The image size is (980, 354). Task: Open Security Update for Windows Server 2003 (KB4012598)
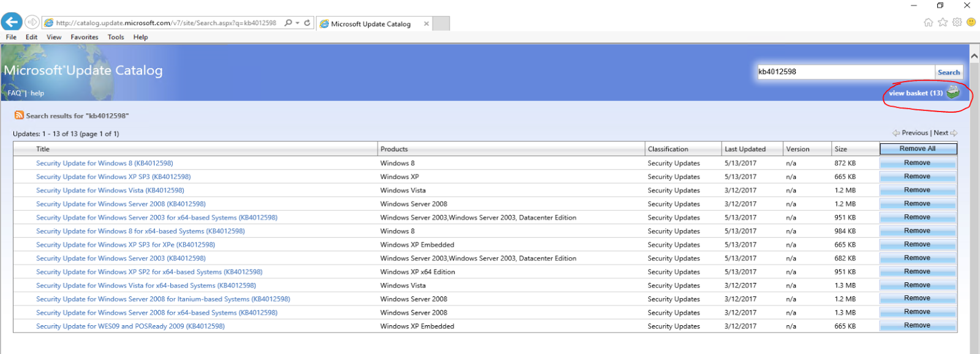point(121,258)
